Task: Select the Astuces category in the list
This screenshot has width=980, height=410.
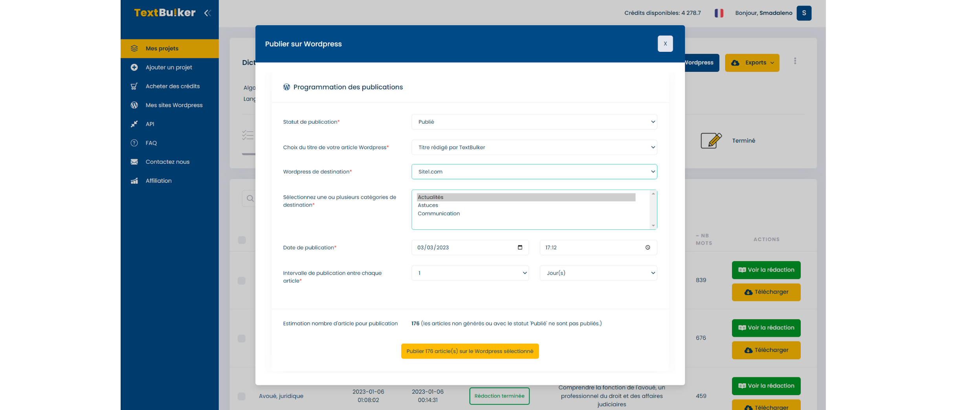Action: (428, 205)
